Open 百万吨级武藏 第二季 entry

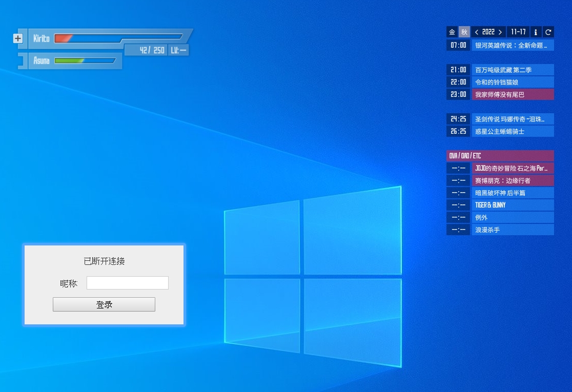(513, 70)
